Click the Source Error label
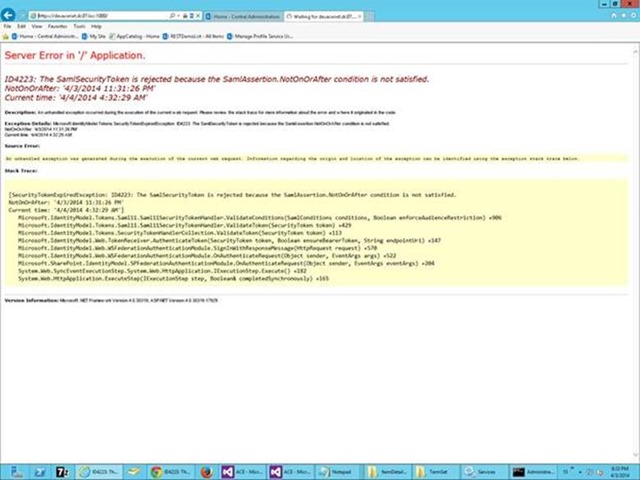Image resolution: width=640 pixels, height=480 pixels. tap(22, 146)
